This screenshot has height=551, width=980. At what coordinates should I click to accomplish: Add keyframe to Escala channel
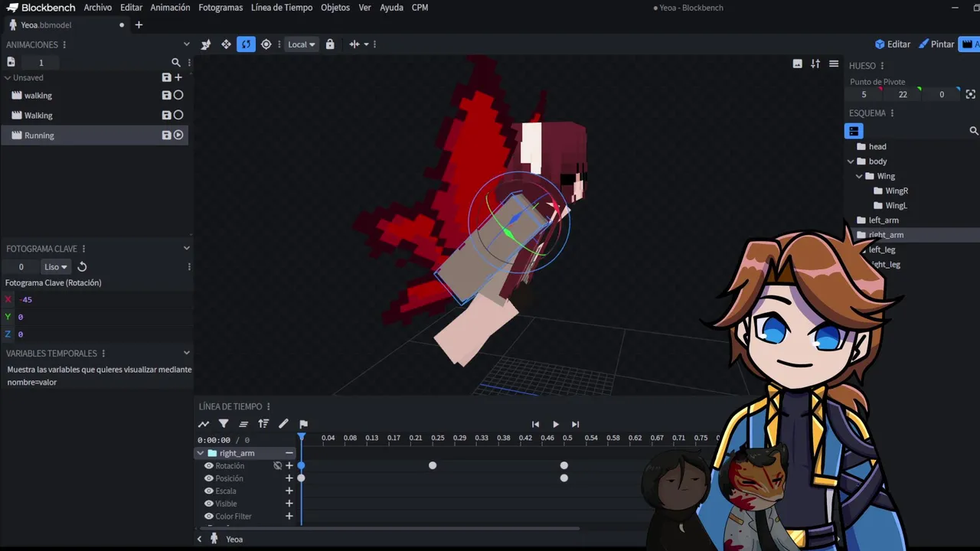click(289, 491)
